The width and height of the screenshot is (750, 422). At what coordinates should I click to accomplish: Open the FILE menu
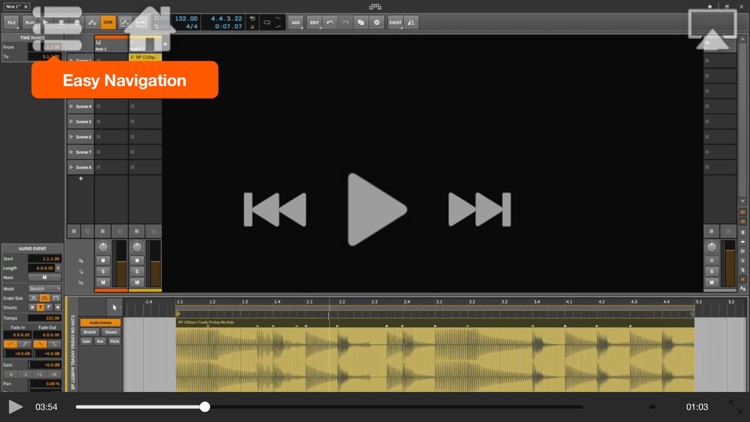pos(11,22)
